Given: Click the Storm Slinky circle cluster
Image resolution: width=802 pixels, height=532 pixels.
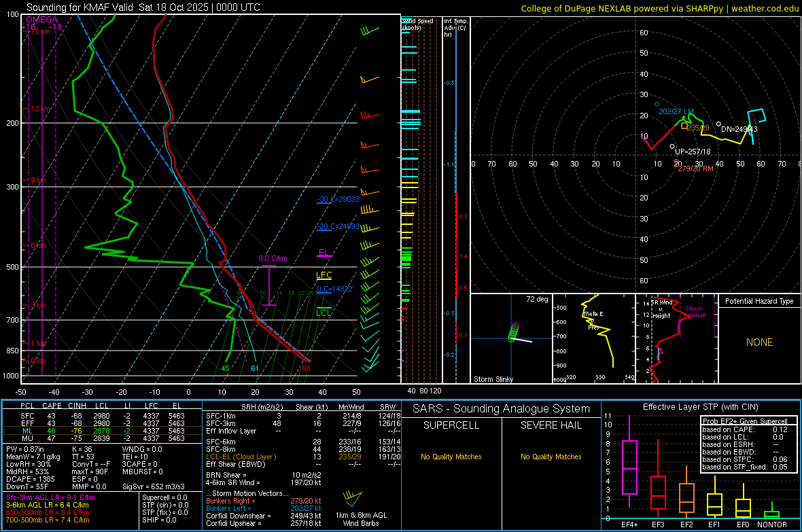Looking at the screenshot, I should coord(513,332).
